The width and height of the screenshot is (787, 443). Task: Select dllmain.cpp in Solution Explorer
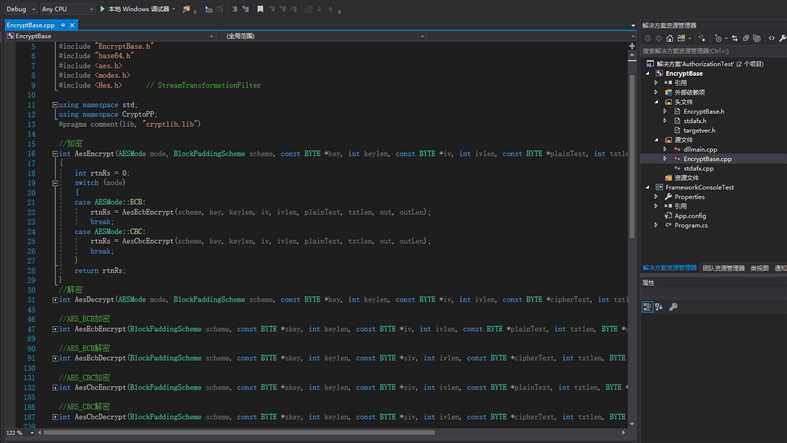click(x=700, y=150)
